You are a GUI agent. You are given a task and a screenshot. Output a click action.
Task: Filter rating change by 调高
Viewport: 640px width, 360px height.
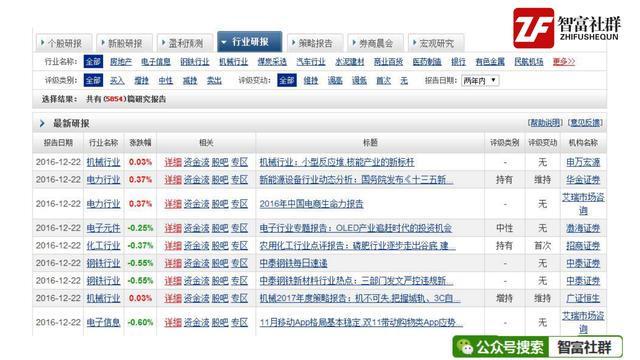click(335, 80)
